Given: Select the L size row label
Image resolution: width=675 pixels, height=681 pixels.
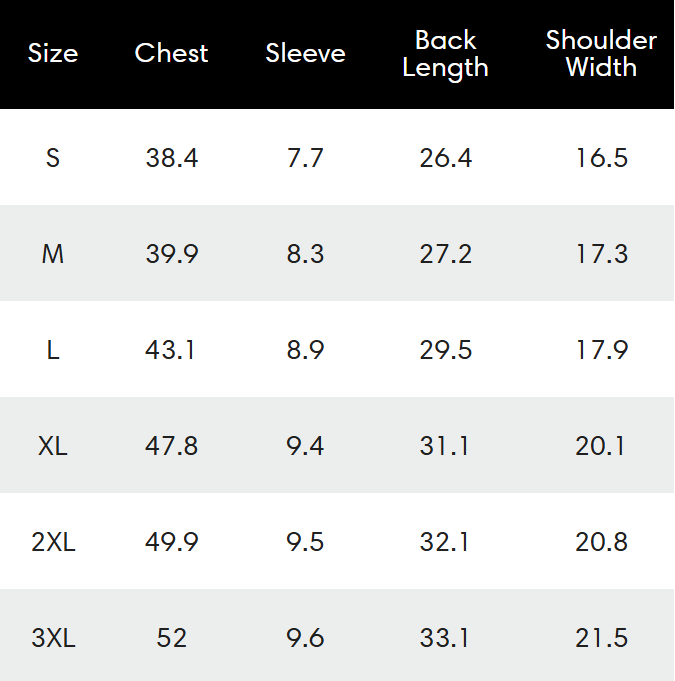Looking at the screenshot, I should 53,350.
